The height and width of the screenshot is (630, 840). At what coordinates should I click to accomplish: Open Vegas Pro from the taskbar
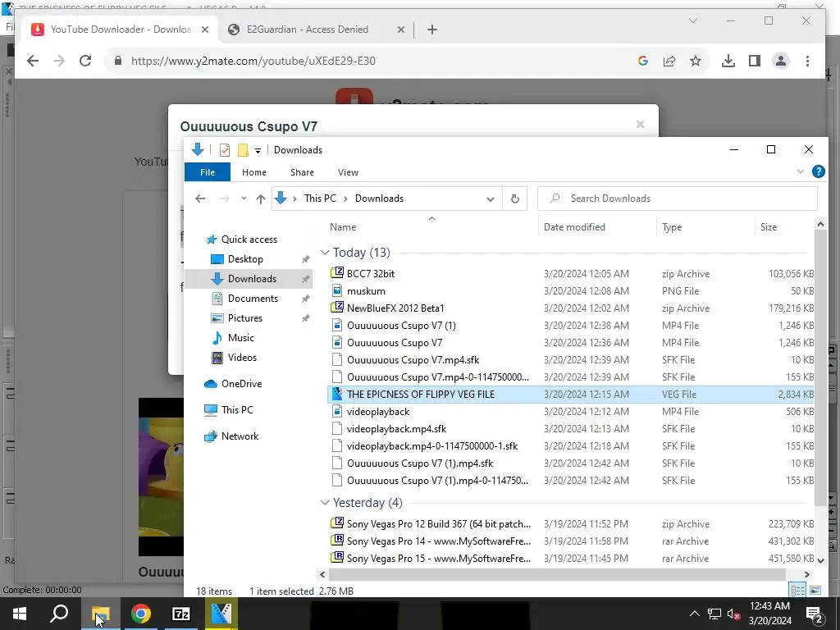click(221, 614)
